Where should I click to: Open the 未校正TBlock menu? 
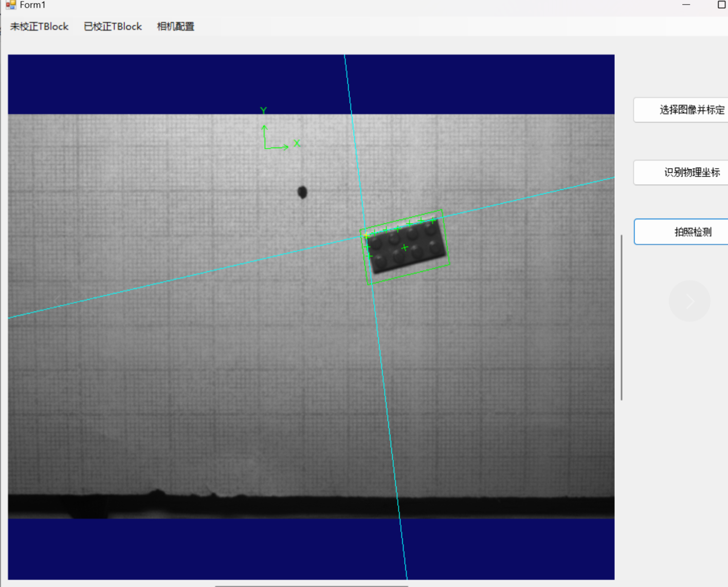point(39,27)
